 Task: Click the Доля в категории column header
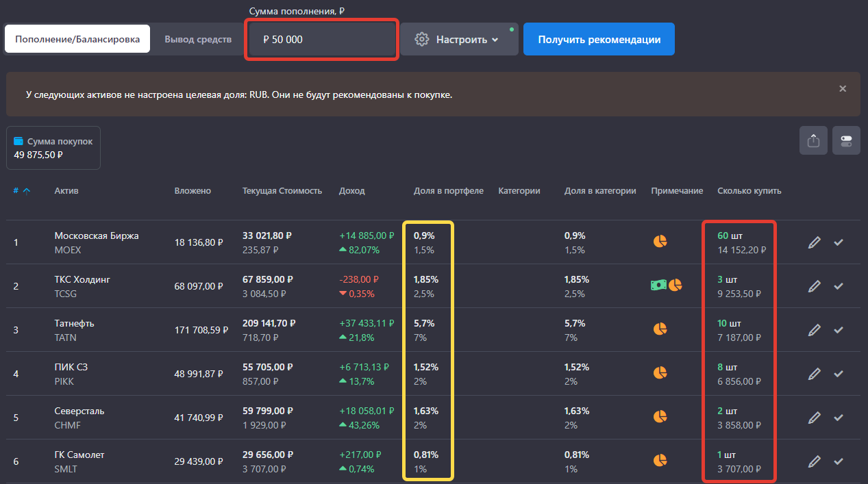(600, 191)
